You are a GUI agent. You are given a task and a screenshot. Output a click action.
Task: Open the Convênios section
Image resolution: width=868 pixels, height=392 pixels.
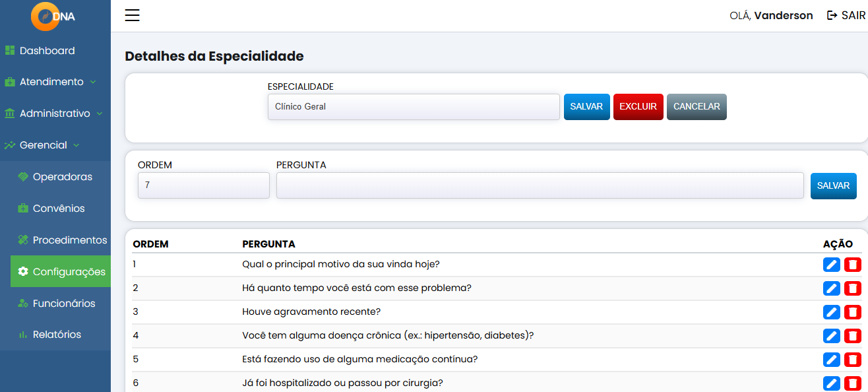point(59,208)
